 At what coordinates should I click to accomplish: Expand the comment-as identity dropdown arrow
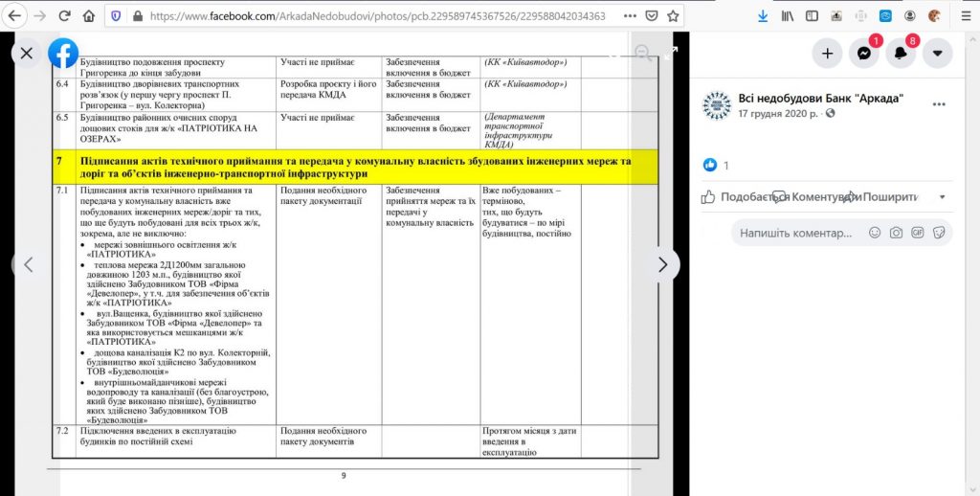click(x=943, y=197)
